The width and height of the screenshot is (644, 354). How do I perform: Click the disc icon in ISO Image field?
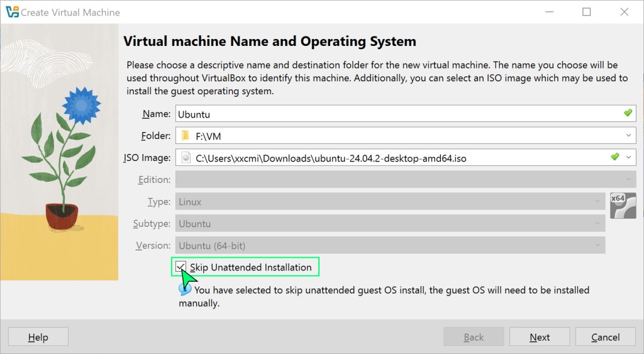pyautogui.click(x=186, y=158)
